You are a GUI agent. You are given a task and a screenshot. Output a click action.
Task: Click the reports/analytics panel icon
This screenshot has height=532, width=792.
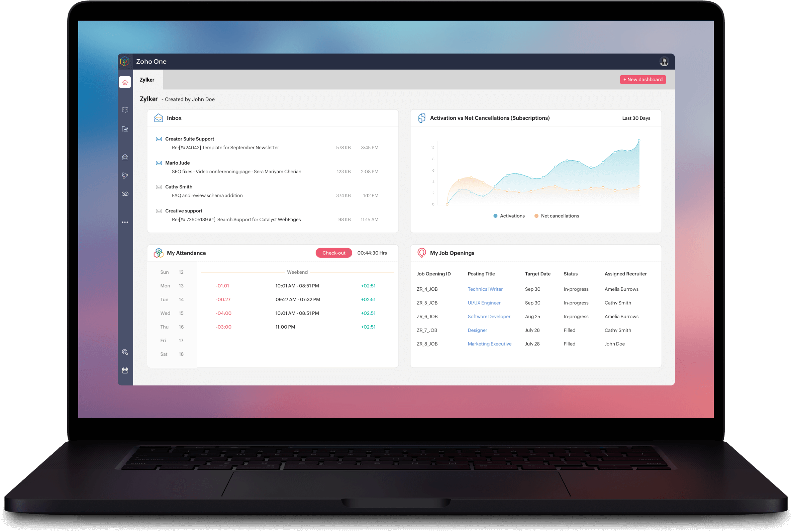(124, 129)
